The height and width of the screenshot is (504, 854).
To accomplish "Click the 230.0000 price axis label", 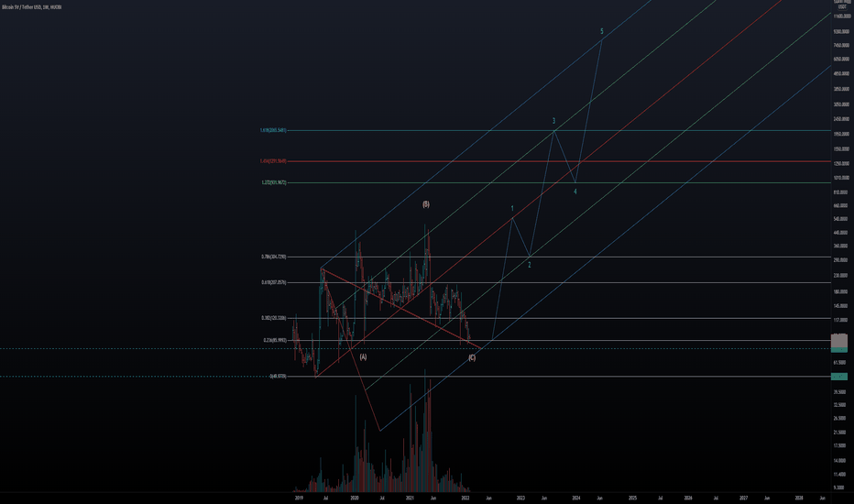I will pyautogui.click(x=841, y=276).
